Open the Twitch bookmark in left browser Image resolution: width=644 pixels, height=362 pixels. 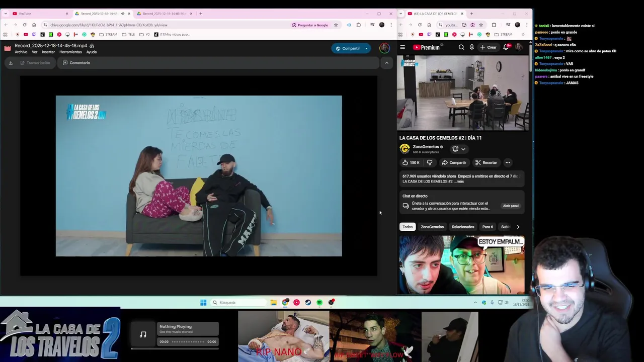(x=34, y=34)
